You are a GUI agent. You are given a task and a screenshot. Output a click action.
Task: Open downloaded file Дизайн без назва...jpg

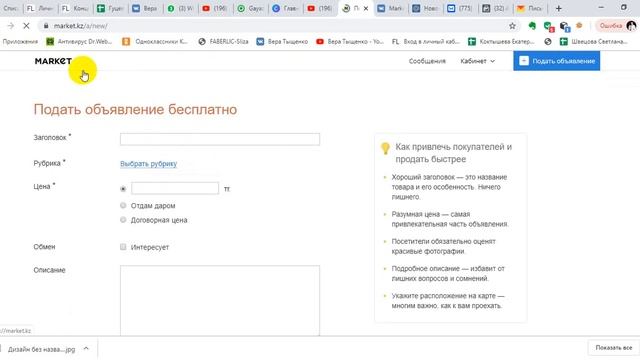tap(41, 349)
